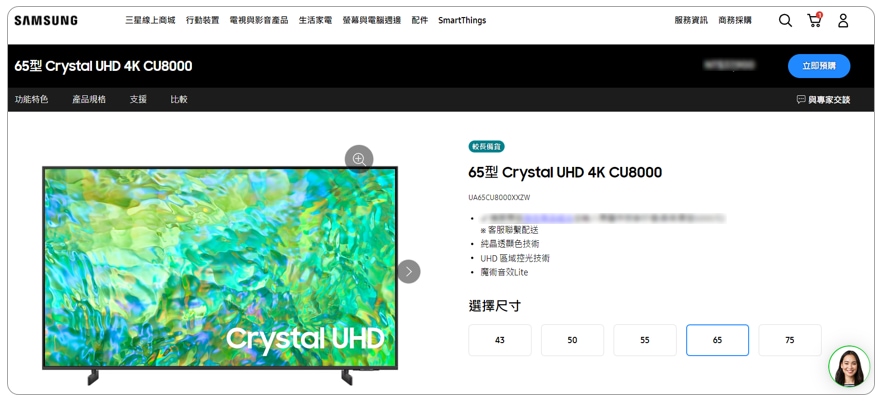The height and width of the screenshot is (402, 882).
Task: Open the 服務資訊 link
Action: click(691, 20)
